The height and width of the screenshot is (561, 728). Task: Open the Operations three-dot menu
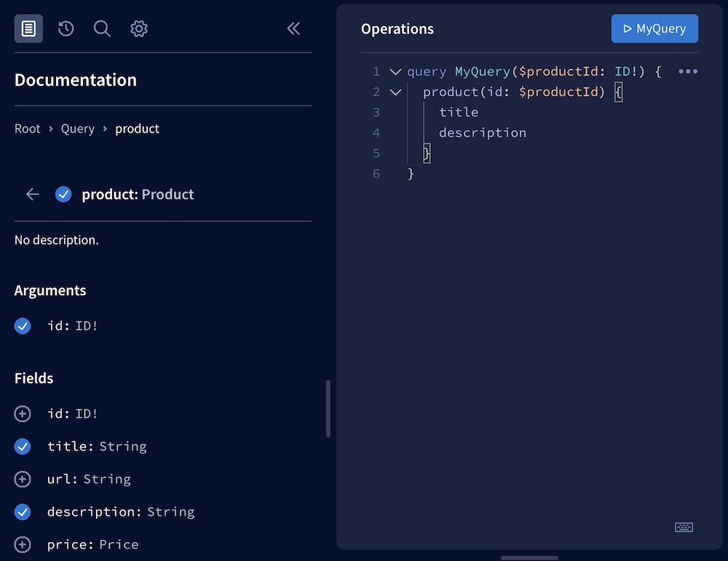(688, 71)
